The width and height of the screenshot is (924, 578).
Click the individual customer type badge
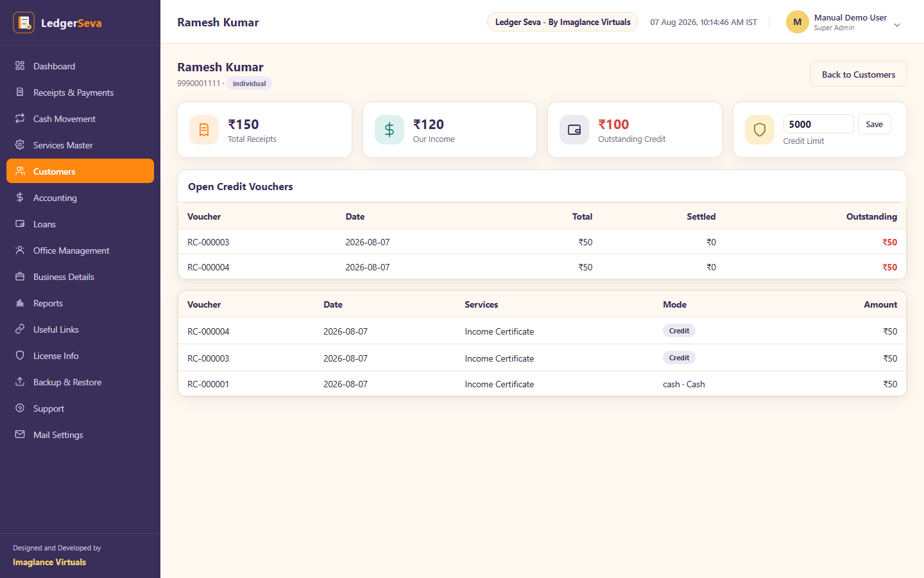pyautogui.click(x=249, y=83)
